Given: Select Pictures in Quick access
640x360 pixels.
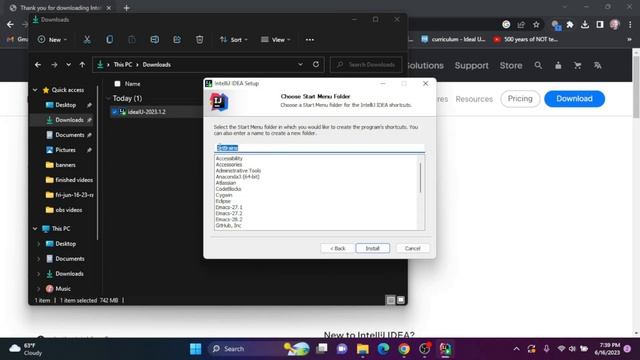Looking at the screenshot, I should point(64,150).
